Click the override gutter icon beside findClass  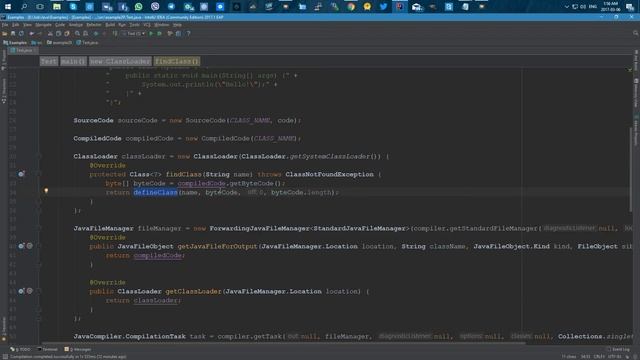coord(21,174)
